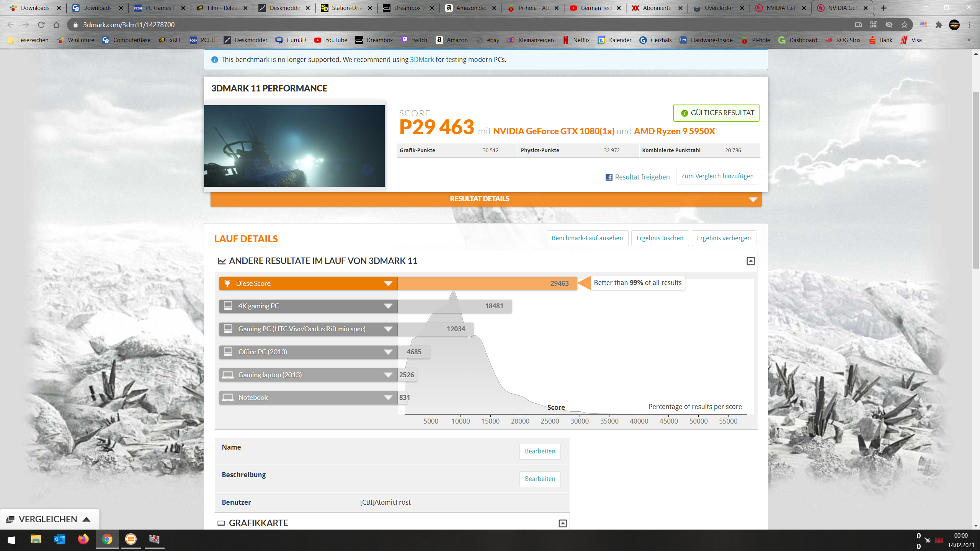Click Ergebnis verbergen button
The image size is (980, 551).
pyautogui.click(x=724, y=238)
